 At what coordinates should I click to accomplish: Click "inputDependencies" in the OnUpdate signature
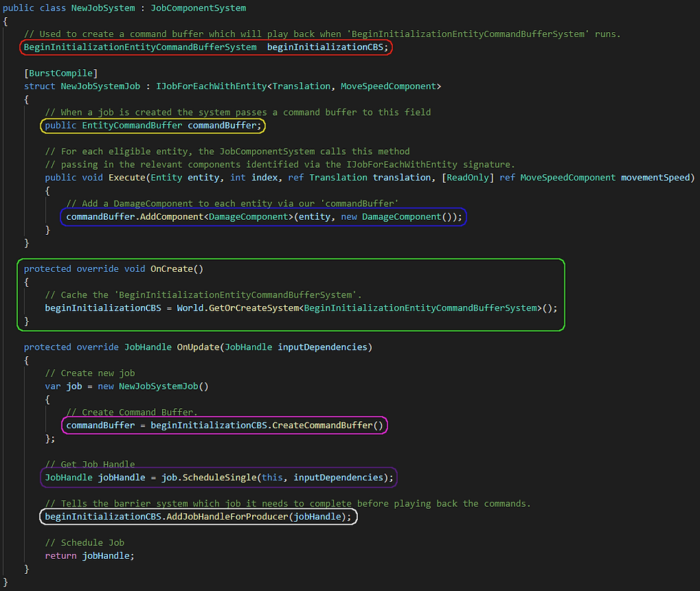pyautogui.click(x=322, y=347)
